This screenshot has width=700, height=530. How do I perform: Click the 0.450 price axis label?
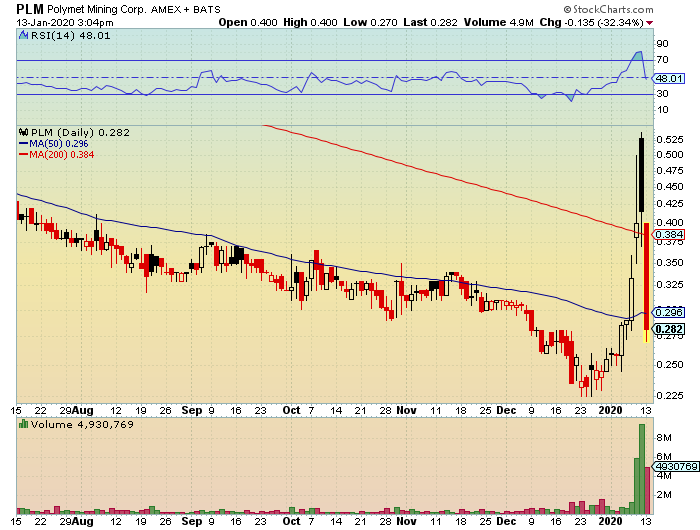click(x=670, y=187)
